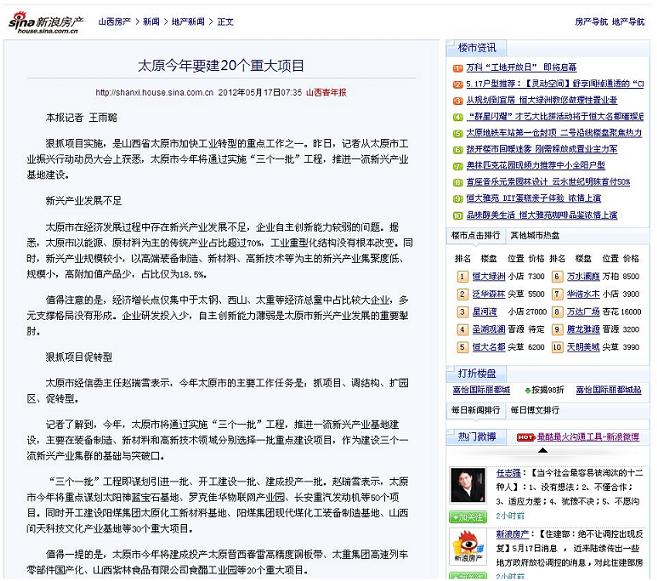The width and height of the screenshot is (657, 581).
Task: Select rank badge 5 next to 恒大名都
Action: point(462,347)
